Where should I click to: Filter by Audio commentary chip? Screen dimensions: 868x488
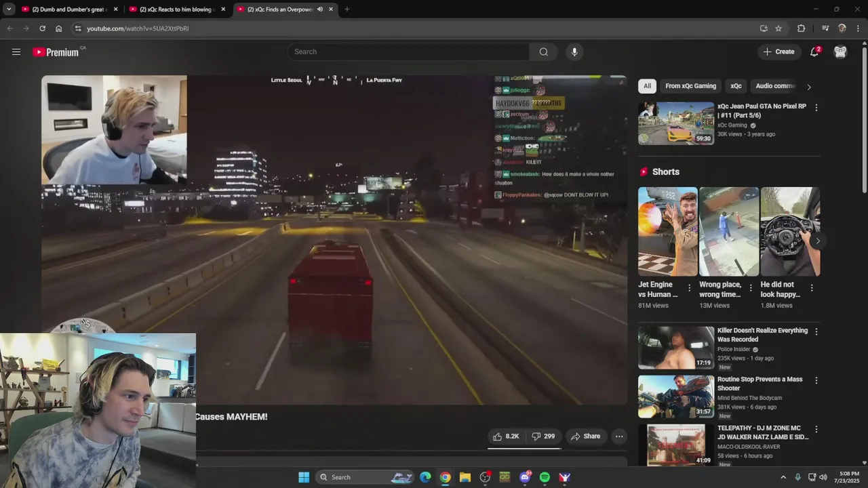[774, 86]
